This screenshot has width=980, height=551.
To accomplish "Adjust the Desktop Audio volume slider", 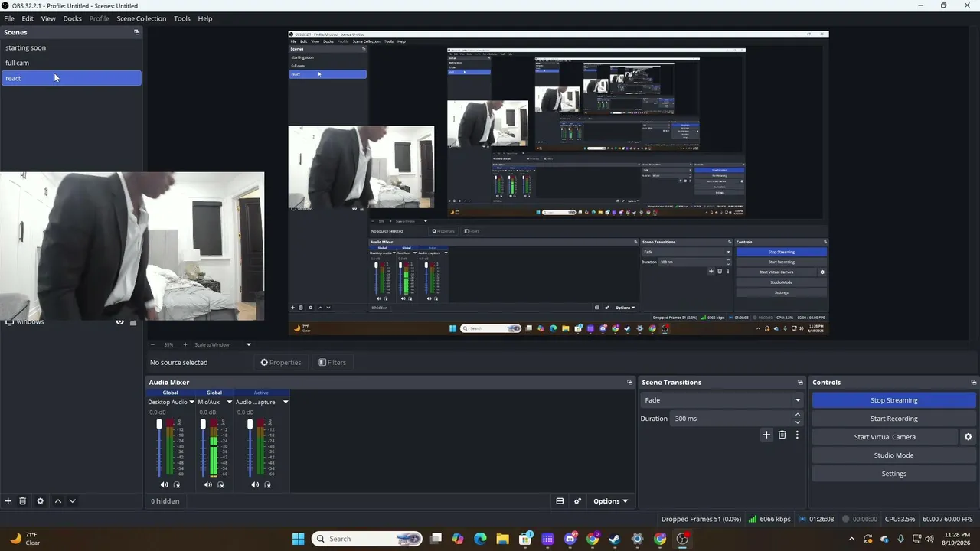I will (159, 448).
